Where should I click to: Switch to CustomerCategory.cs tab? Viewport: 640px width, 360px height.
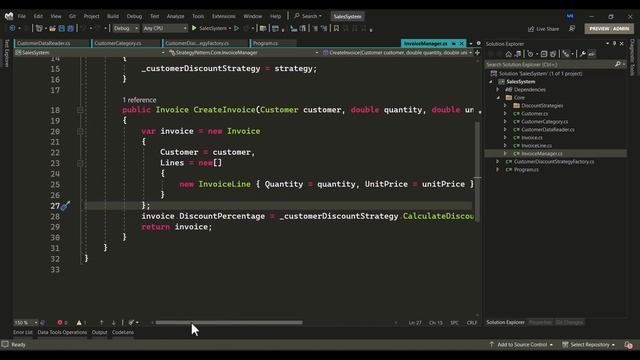(x=126, y=43)
